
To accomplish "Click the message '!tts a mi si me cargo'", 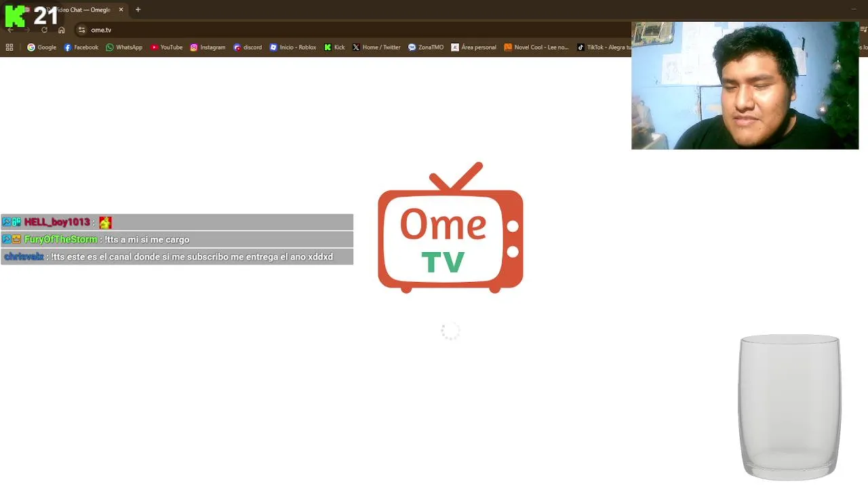I will click(x=146, y=239).
